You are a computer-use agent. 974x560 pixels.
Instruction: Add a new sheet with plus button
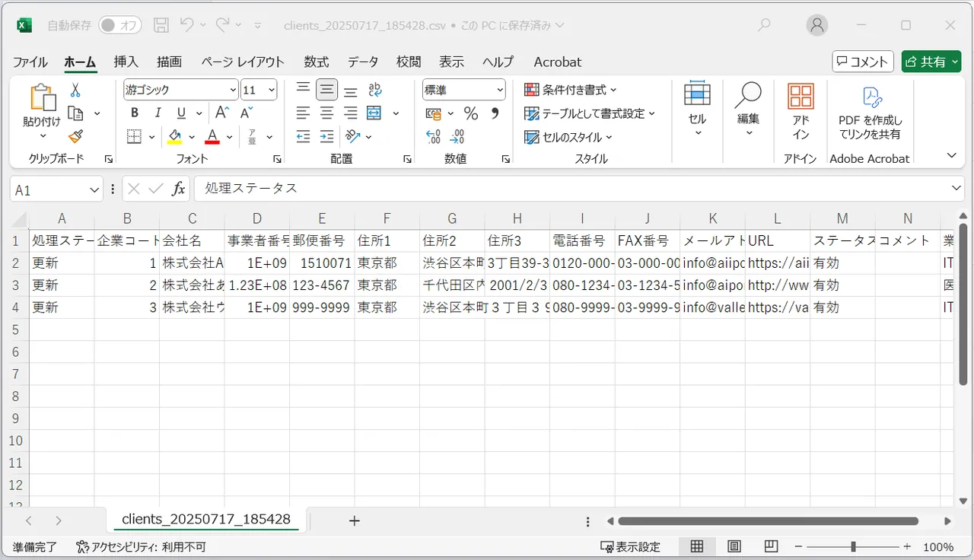[354, 520]
